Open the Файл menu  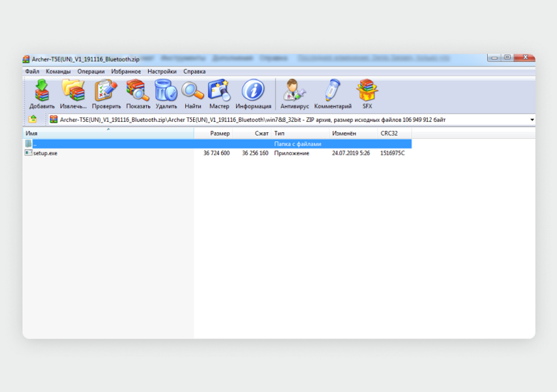(33, 72)
